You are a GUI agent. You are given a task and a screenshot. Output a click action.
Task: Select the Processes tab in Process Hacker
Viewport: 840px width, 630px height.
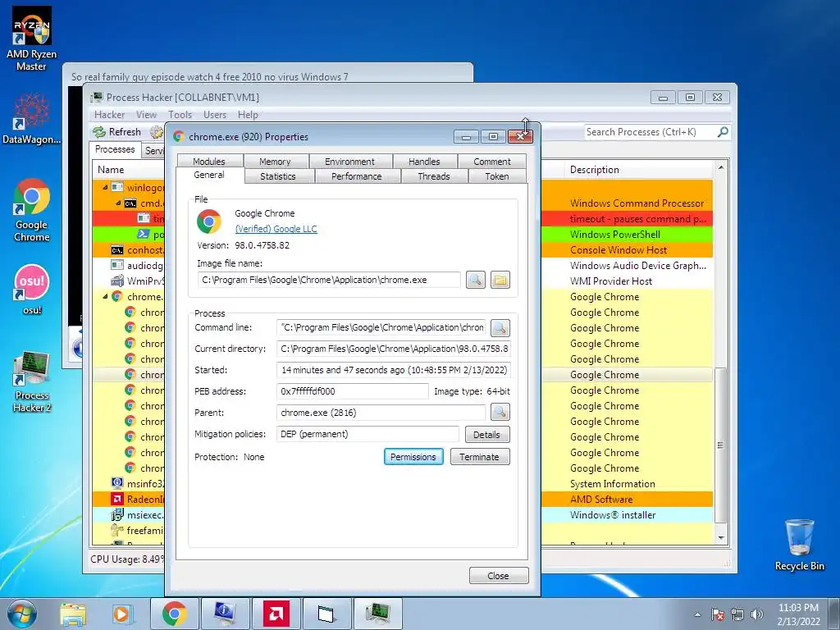[x=115, y=149]
